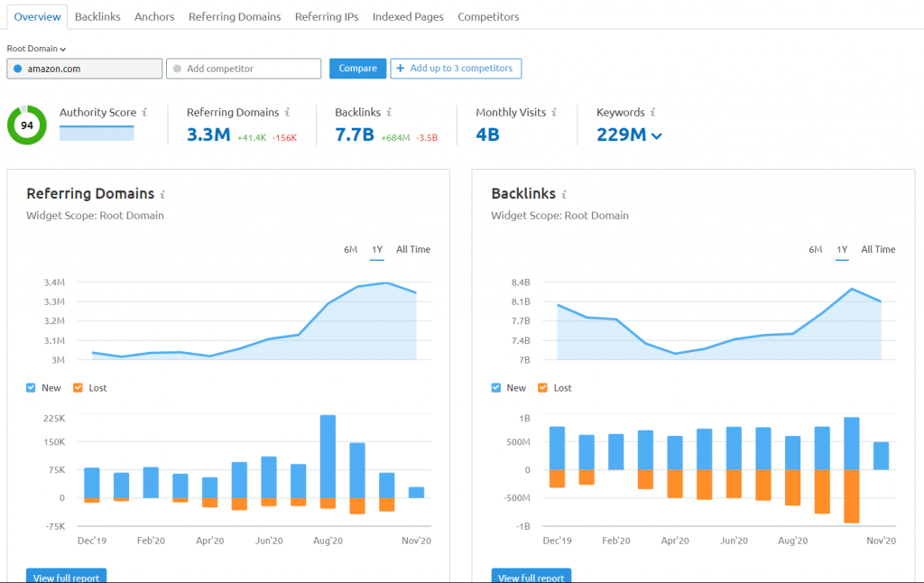
Task: Click info icon in Backlinks widget title
Action: click(564, 194)
